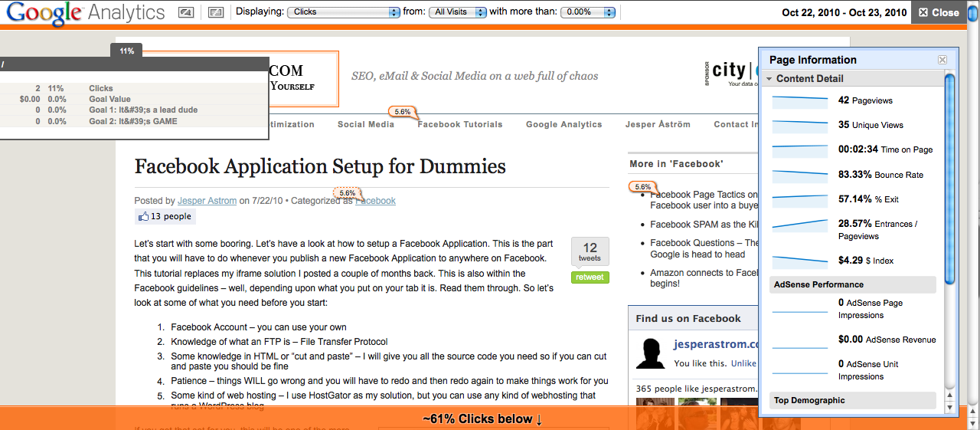Click the Clicks row in tooltip stats

pyautogui.click(x=133, y=89)
